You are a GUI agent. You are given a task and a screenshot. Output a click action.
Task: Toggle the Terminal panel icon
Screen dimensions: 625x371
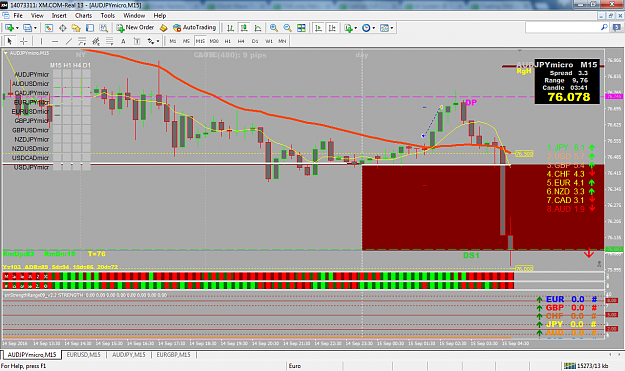[x=90, y=28]
